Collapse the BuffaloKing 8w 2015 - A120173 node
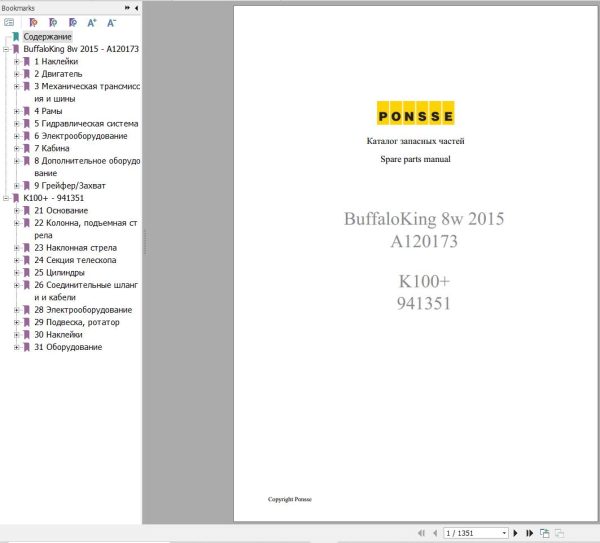The height and width of the screenshot is (543, 600). [x=6, y=49]
